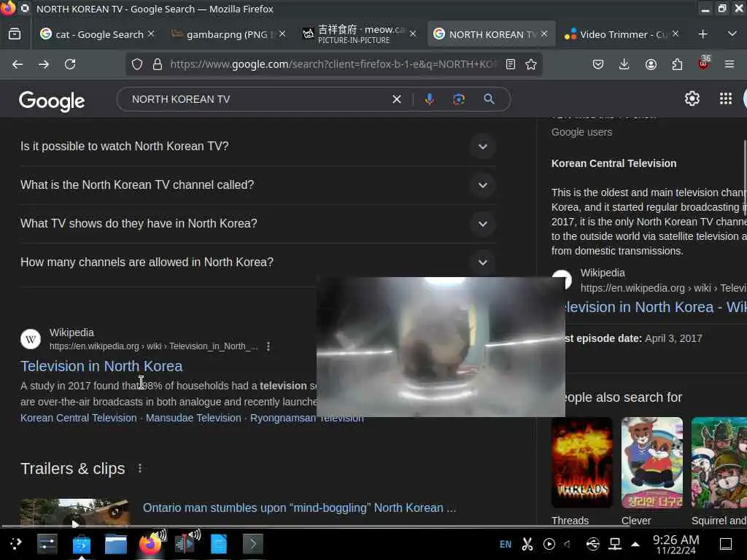Go forward to the next page
This screenshot has width=747, height=560.
tap(44, 64)
